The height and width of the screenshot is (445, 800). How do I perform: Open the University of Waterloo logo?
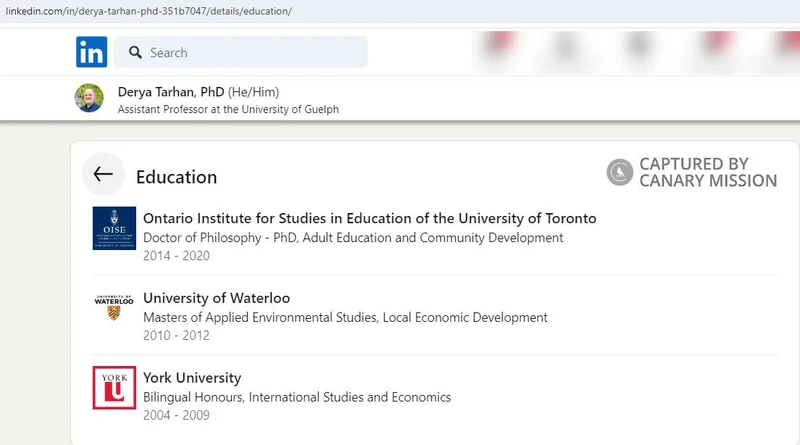(114, 308)
